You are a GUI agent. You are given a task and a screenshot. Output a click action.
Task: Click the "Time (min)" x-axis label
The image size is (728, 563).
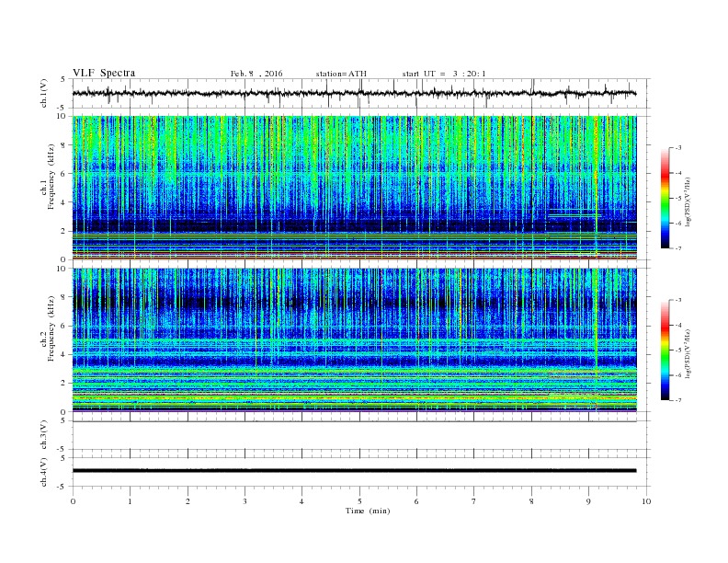point(368,511)
